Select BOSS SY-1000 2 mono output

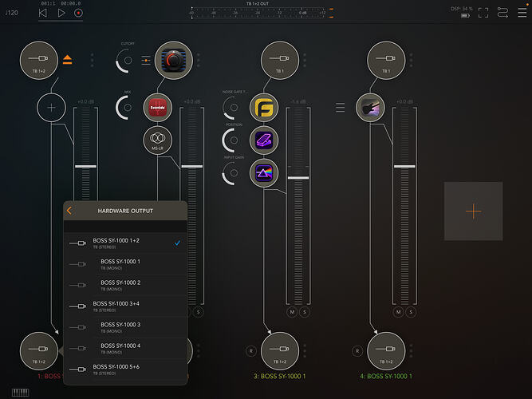125,285
